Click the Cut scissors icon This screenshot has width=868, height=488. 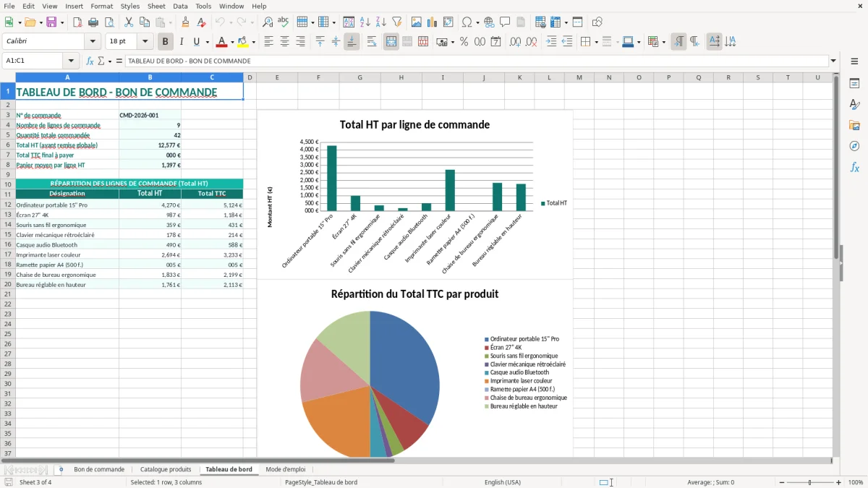pos(129,22)
